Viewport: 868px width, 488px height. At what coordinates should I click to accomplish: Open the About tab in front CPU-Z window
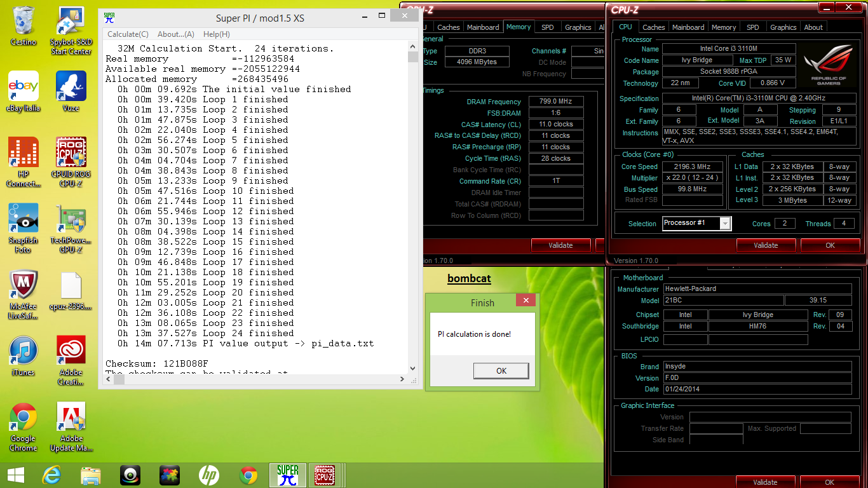pyautogui.click(x=813, y=27)
